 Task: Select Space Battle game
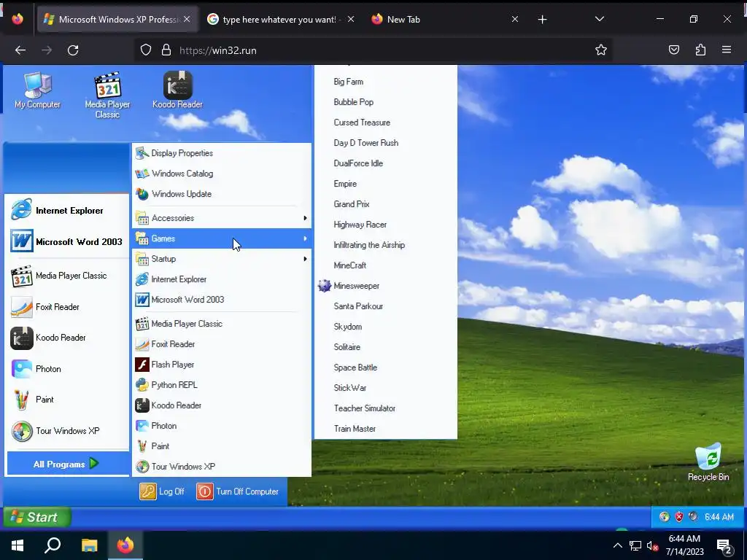point(385,367)
